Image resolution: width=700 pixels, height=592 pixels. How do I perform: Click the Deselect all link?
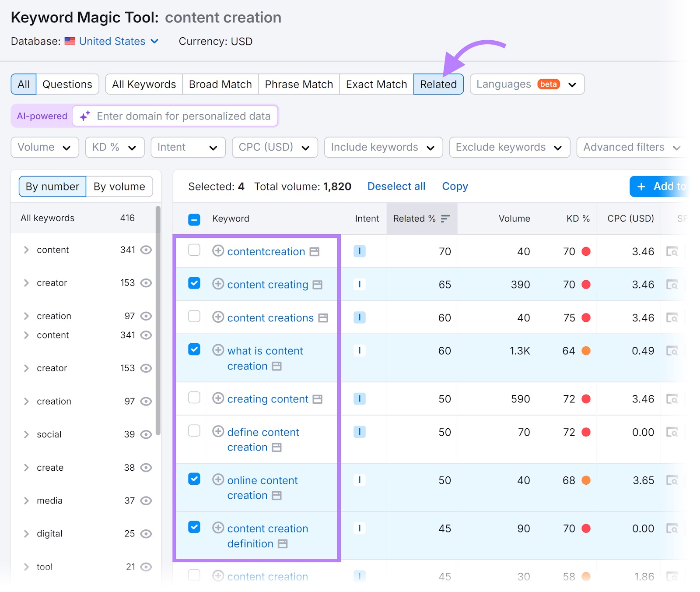[x=395, y=186]
